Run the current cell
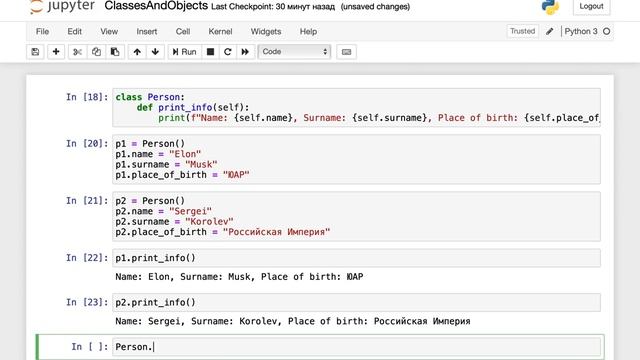The image size is (640, 360). 184,52
